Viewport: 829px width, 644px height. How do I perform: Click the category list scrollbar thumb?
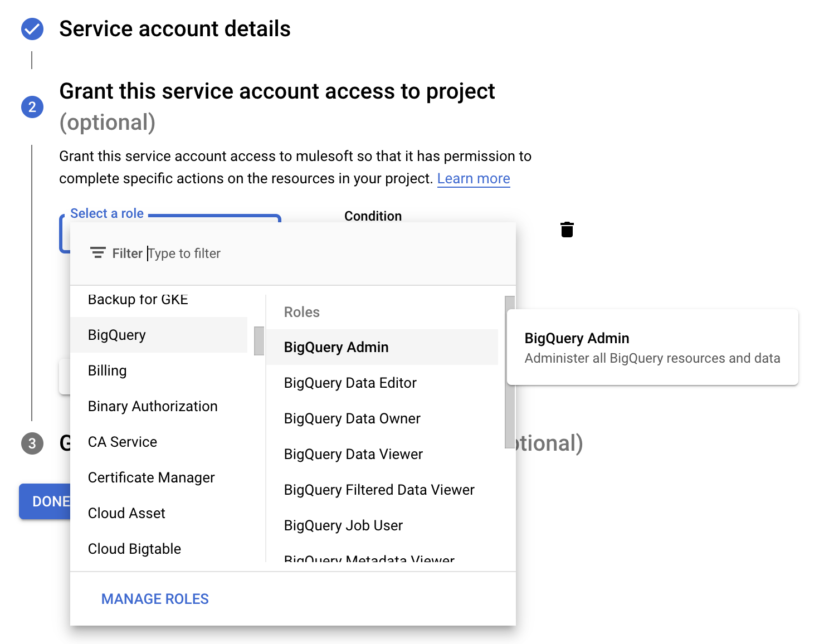click(x=259, y=341)
